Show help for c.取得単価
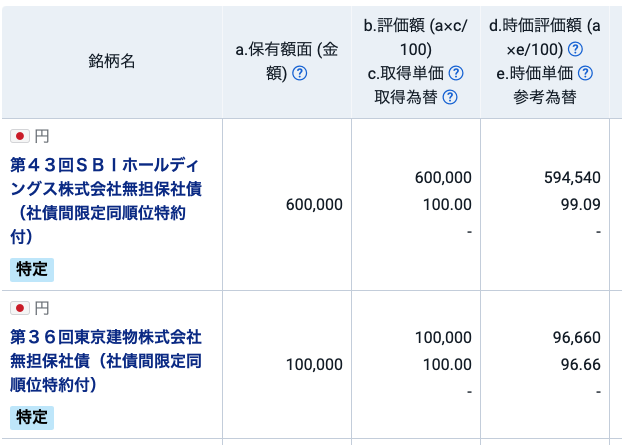The width and height of the screenshot is (622, 445). click(456, 73)
